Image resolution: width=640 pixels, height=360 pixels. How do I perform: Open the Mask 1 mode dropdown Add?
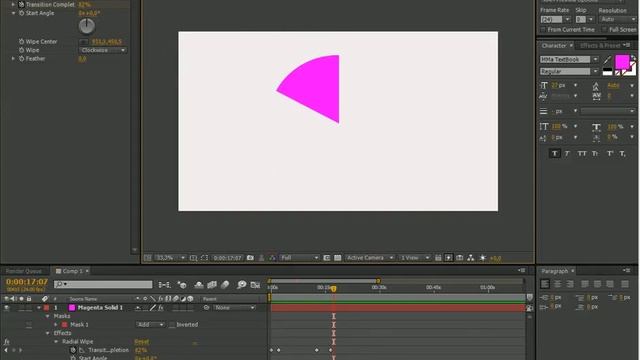point(150,325)
